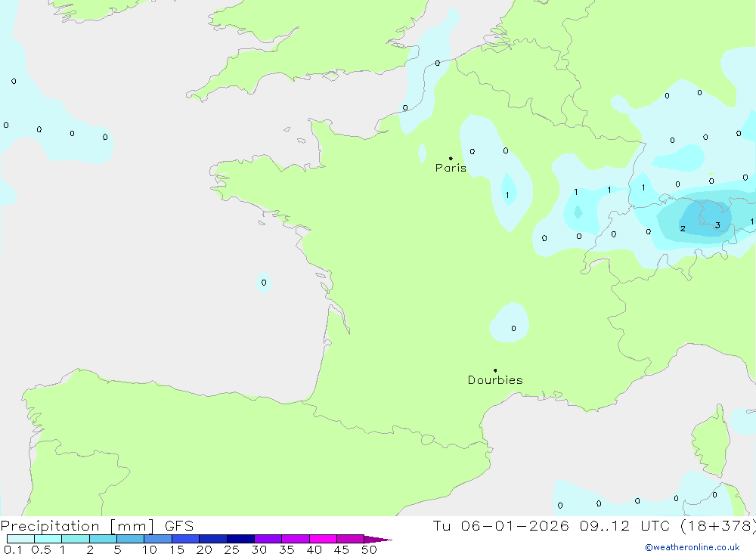This screenshot has width=756, height=554.
Task: Click the Dourbies location label
Action: click(x=495, y=380)
